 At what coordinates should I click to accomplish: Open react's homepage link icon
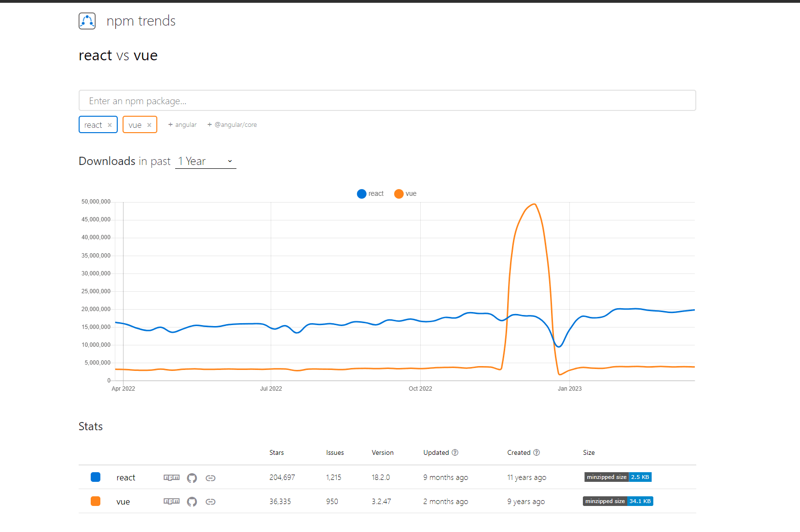[210, 478]
